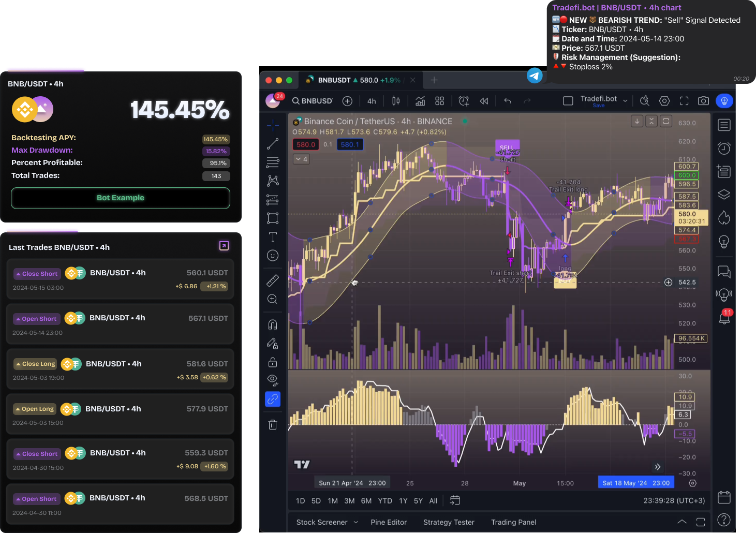Collapse the indicator legend with chevron 4

301,159
